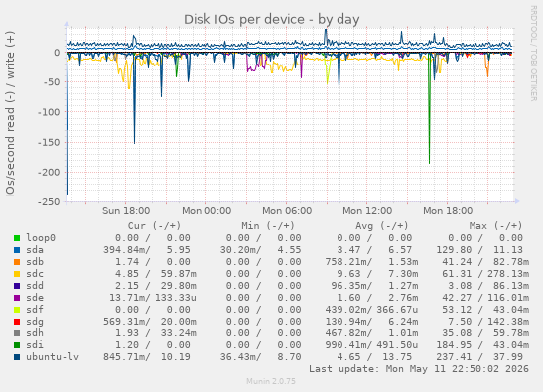The width and height of the screenshot is (543, 392).
Task: Click sdh max read value 35.08
Action: (x=457, y=333)
